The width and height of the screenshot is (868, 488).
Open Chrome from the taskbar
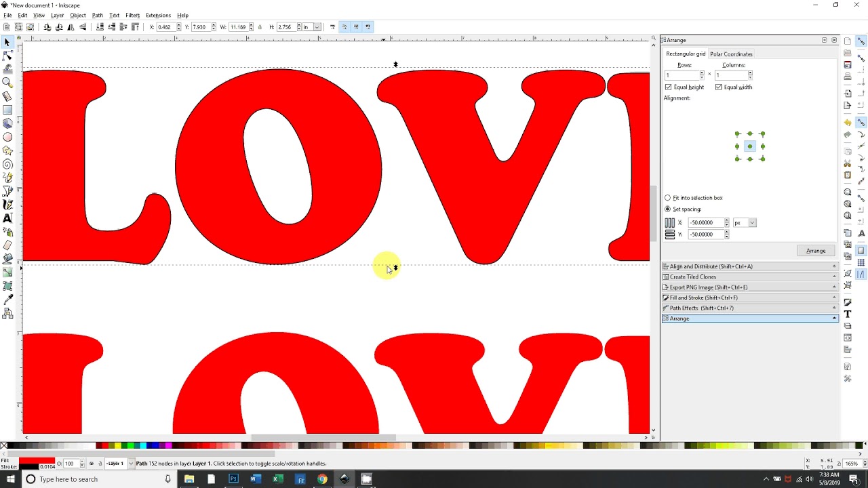click(322, 479)
